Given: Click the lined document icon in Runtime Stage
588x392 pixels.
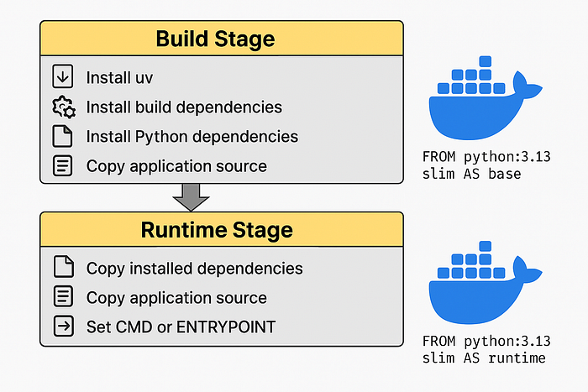Looking at the screenshot, I should [x=63, y=296].
